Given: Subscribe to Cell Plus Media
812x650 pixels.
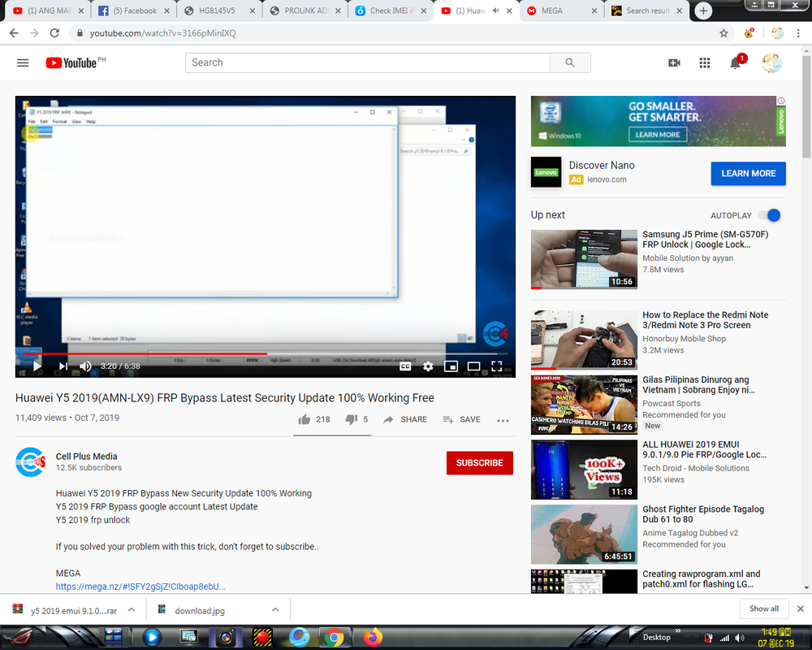Looking at the screenshot, I should pyautogui.click(x=480, y=463).
